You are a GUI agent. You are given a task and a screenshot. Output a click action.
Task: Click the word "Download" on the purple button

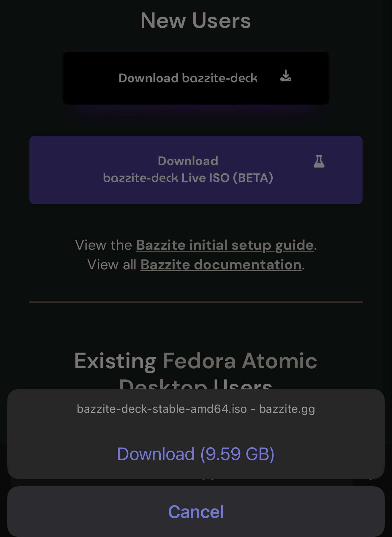(188, 161)
